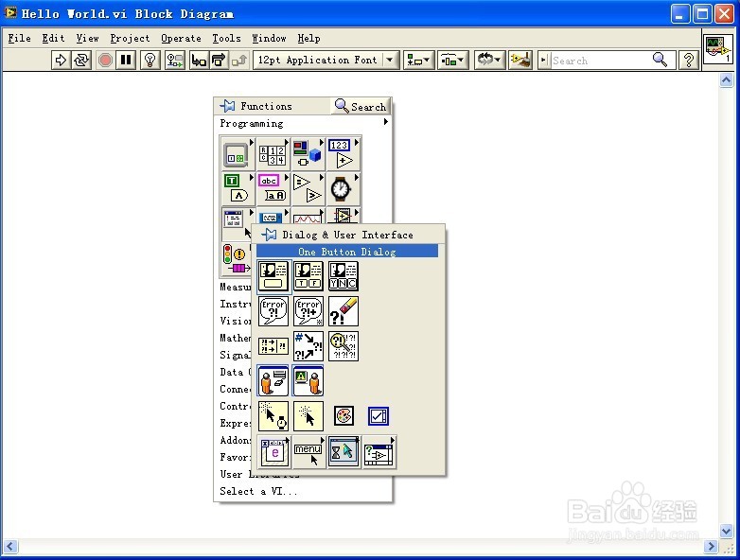Open the Operate menu

pyautogui.click(x=181, y=38)
